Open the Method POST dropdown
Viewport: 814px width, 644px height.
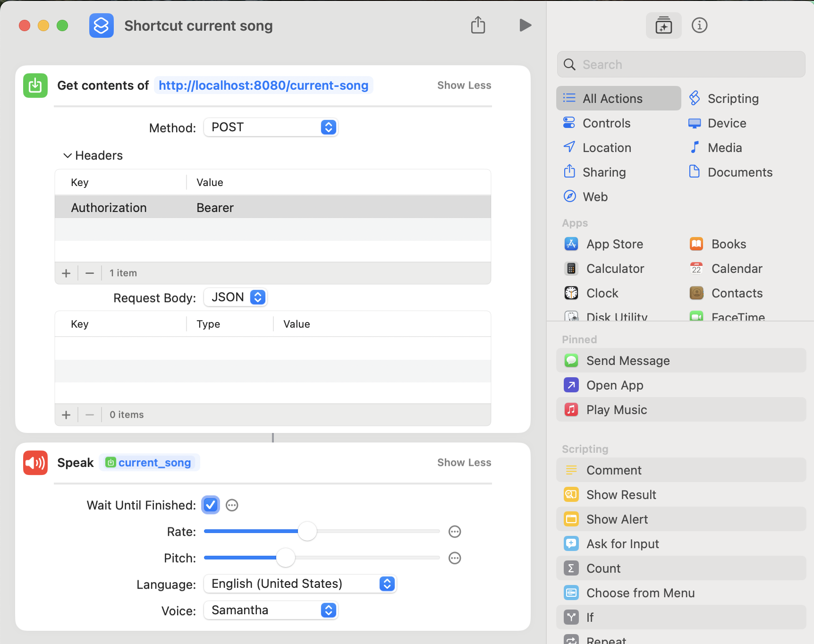pos(271,127)
